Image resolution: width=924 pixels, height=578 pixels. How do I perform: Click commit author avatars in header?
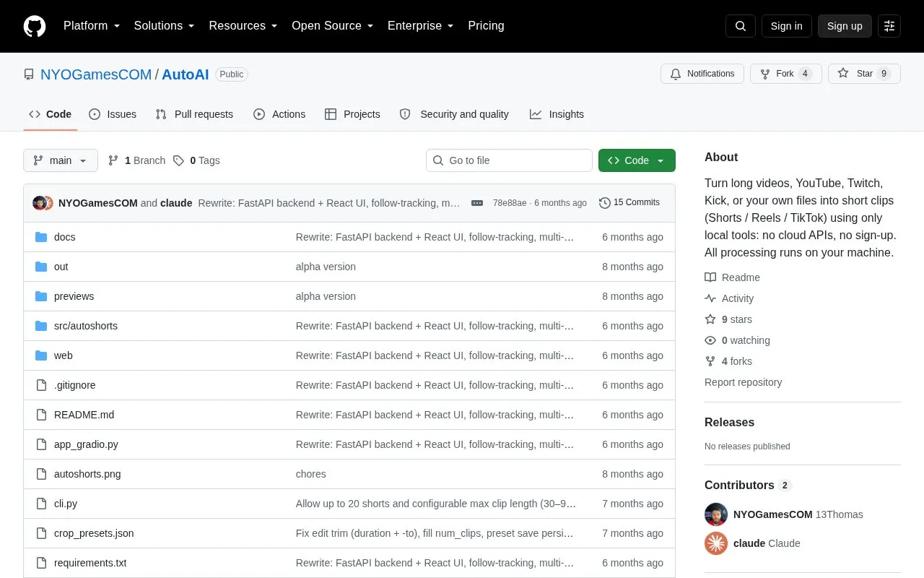pos(43,203)
